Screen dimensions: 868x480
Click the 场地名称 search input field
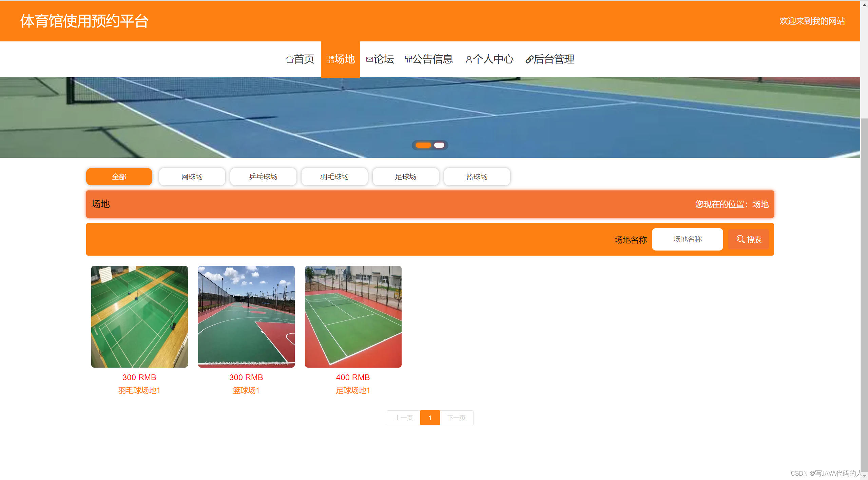click(687, 239)
